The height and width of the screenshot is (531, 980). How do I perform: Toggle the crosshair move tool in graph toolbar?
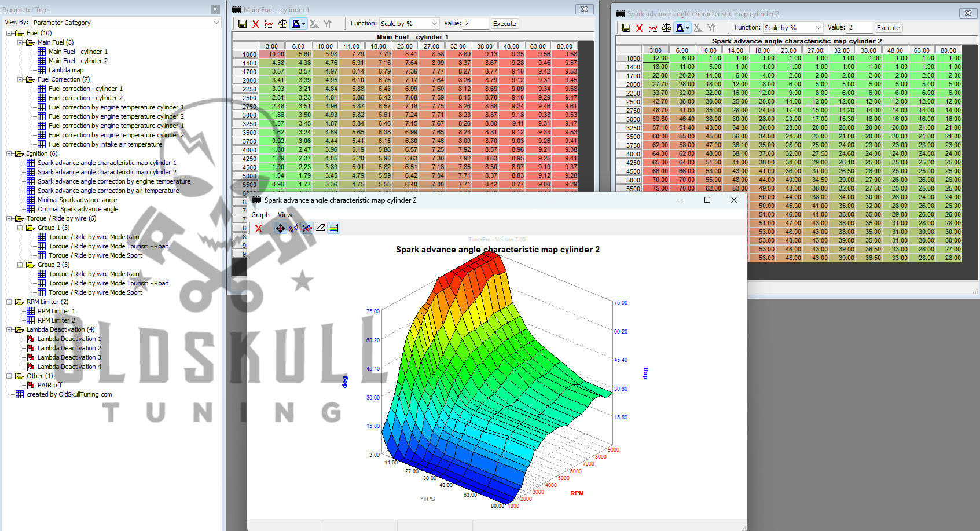click(280, 228)
